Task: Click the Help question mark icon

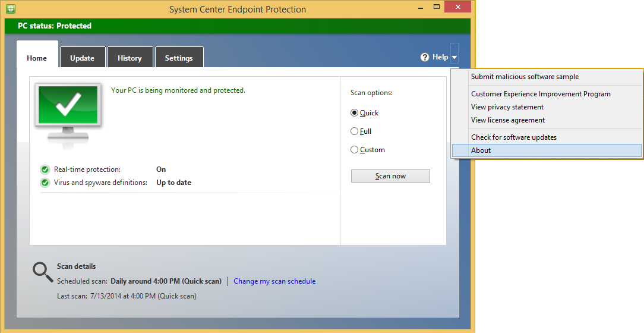Action: (425, 57)
